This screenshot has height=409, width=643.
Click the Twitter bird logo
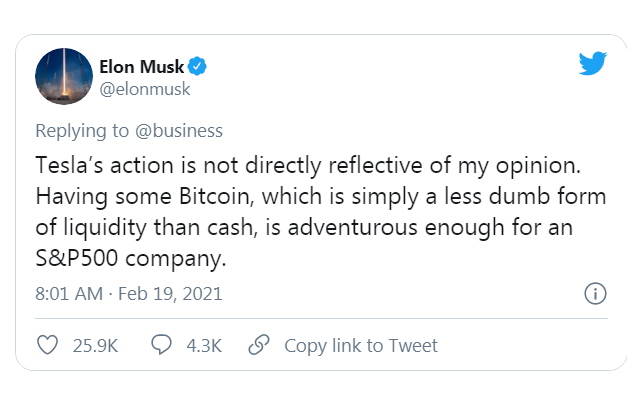[593, 65]
